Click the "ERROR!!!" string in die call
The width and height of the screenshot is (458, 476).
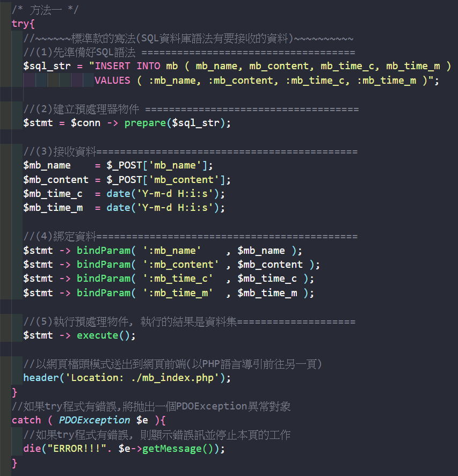79,449
